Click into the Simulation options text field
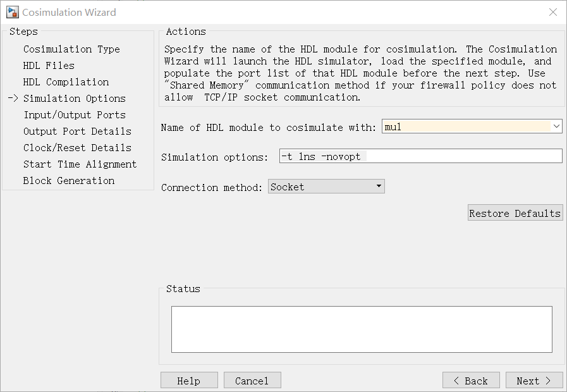567x392 pixels. click(x=420, y=156)
